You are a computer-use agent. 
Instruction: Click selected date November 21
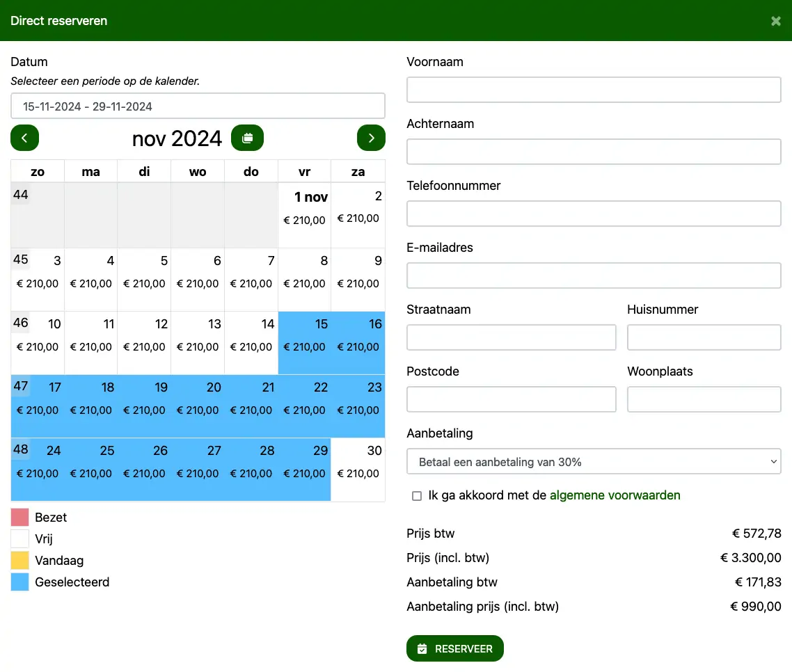[251, 406]
